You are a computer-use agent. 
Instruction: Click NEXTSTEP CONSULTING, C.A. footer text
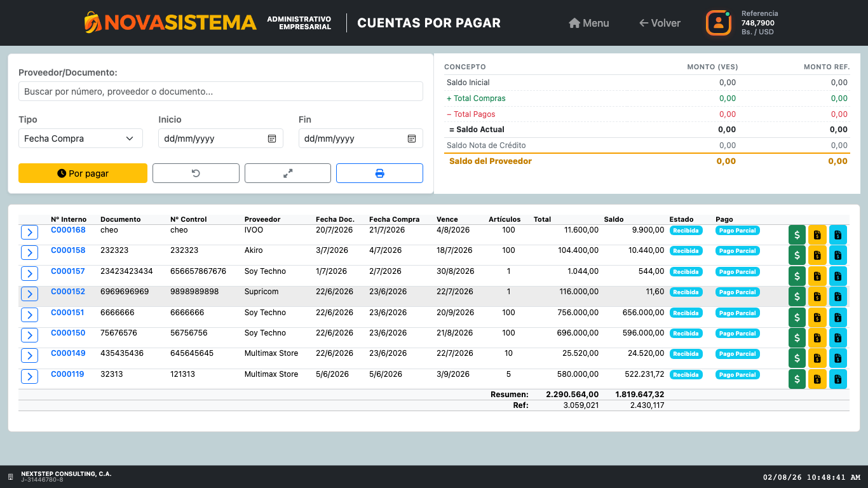(66, 474)
